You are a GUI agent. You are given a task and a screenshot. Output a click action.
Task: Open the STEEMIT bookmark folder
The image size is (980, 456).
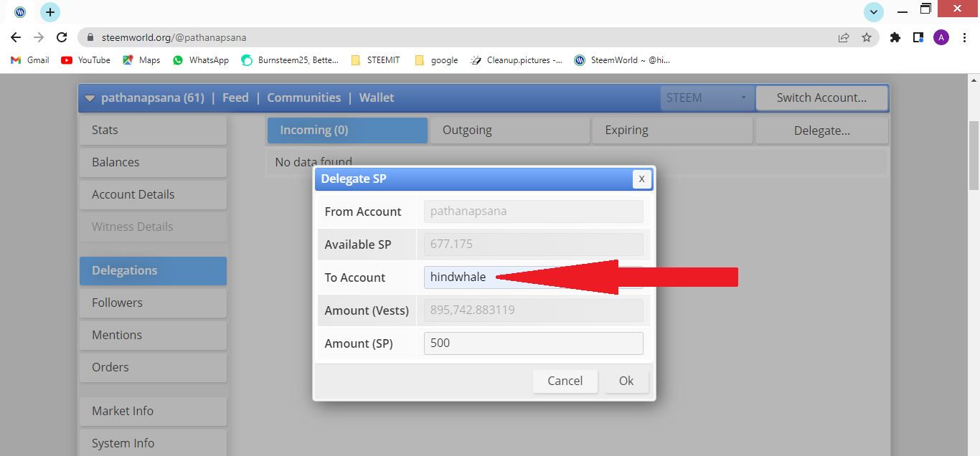pyautogui.click(x=375, y=60)
